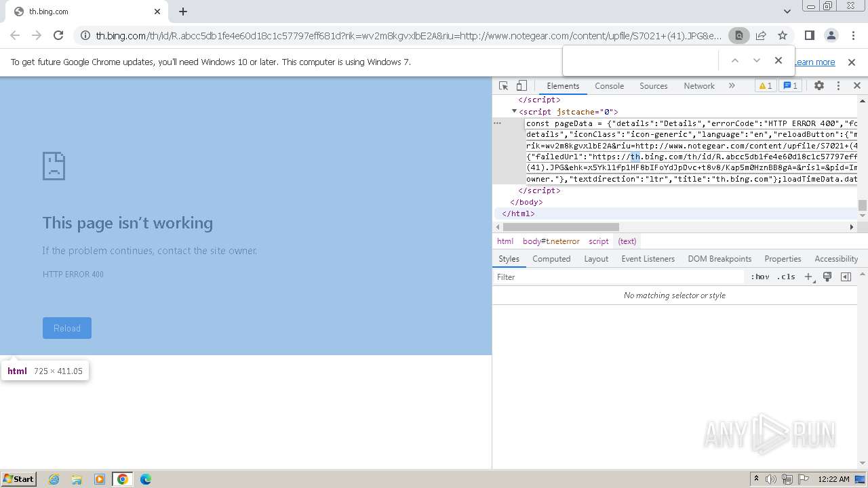
Task: Click the find-in-page icon in address bar
Action: 738,35
